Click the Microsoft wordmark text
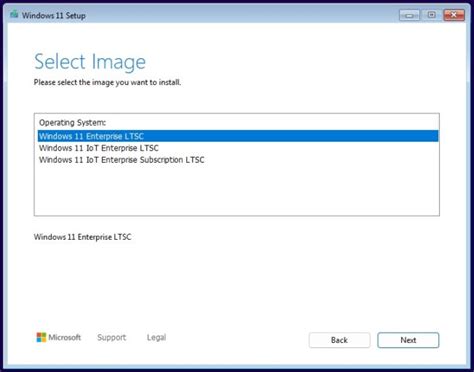Viewport: 474px width, 372px height. [x=65, y=337]
